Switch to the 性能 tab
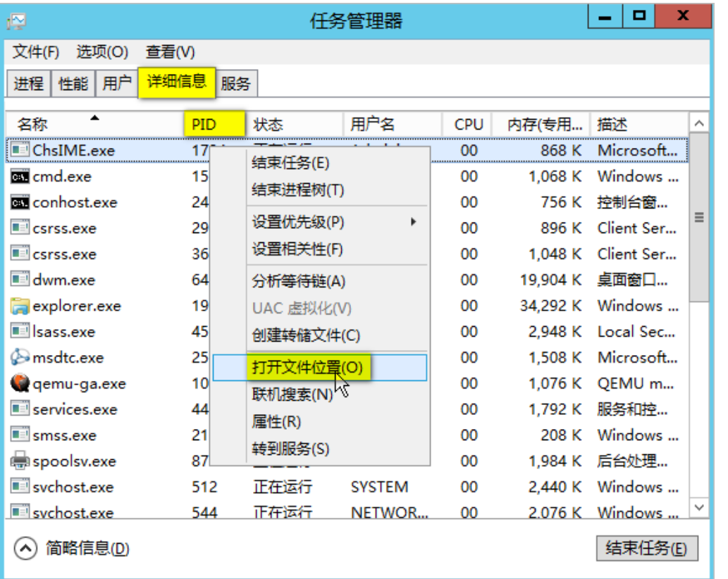728x579 pixels. tap(73, 84)
